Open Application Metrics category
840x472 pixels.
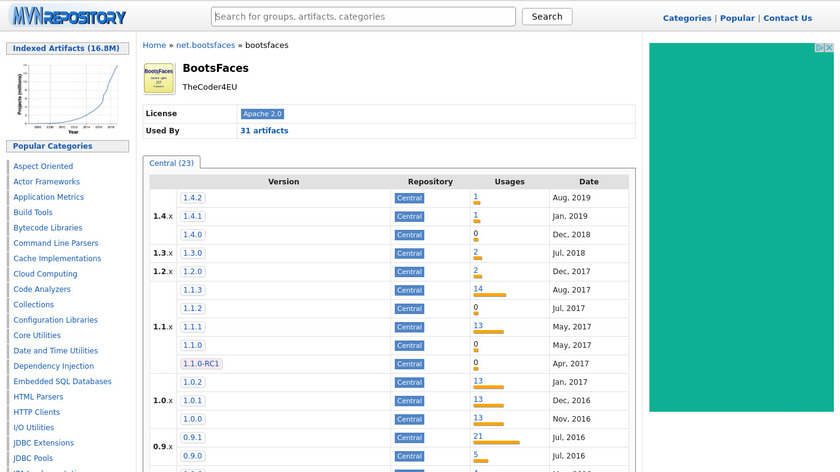[x=49, y=197]
